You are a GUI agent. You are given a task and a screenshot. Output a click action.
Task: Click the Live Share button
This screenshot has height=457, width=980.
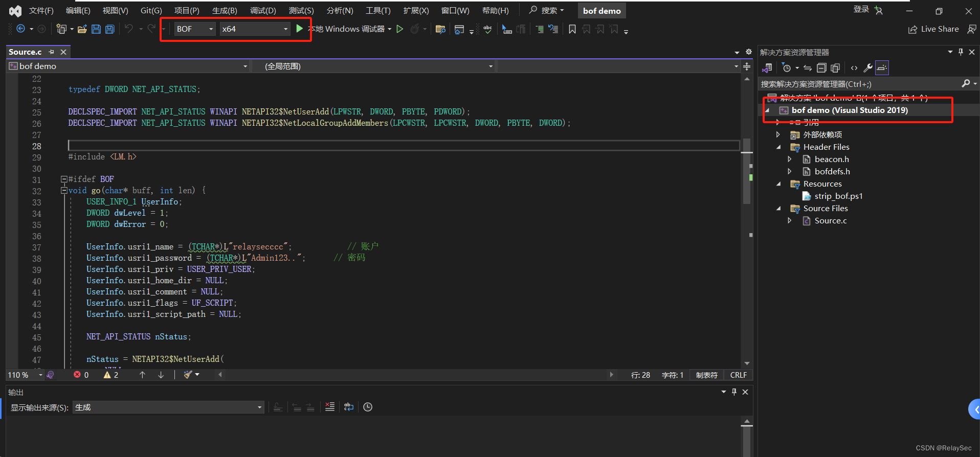934,29
